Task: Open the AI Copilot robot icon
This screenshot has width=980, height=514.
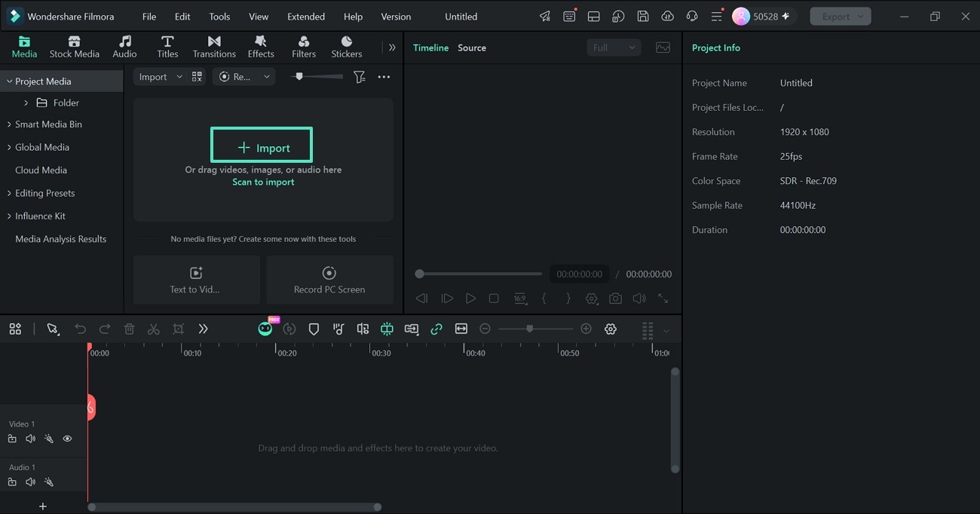Action: click(x=265, y=328)
